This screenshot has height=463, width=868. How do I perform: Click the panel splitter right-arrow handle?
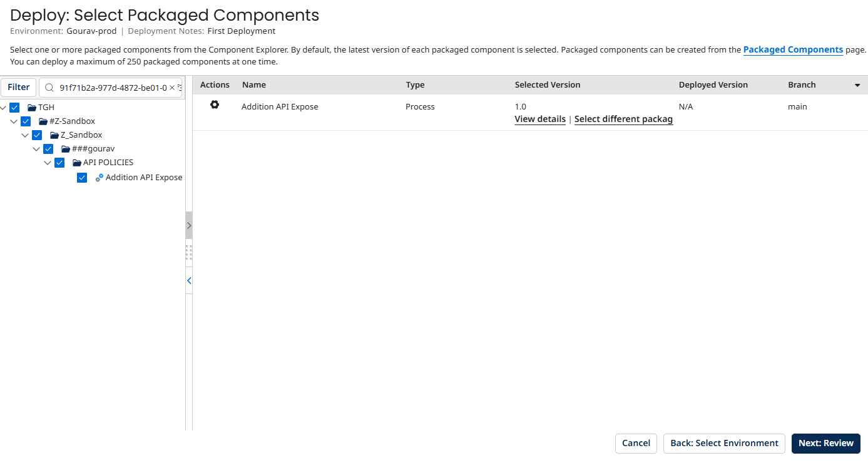click(x=189, y=225)
